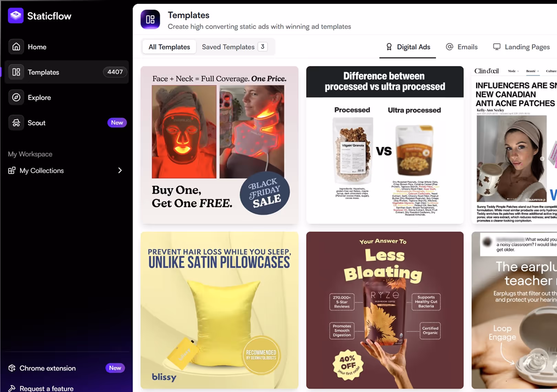Viewport: 557px width, 392px height.
Task: Click the Scout spy icon
Action: point(16,123)
